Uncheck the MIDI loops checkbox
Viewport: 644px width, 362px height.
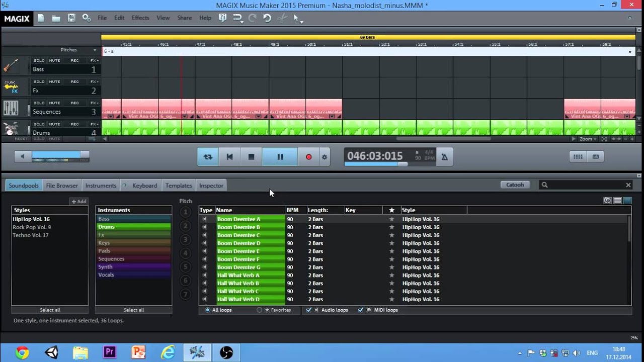coord(360,310)
